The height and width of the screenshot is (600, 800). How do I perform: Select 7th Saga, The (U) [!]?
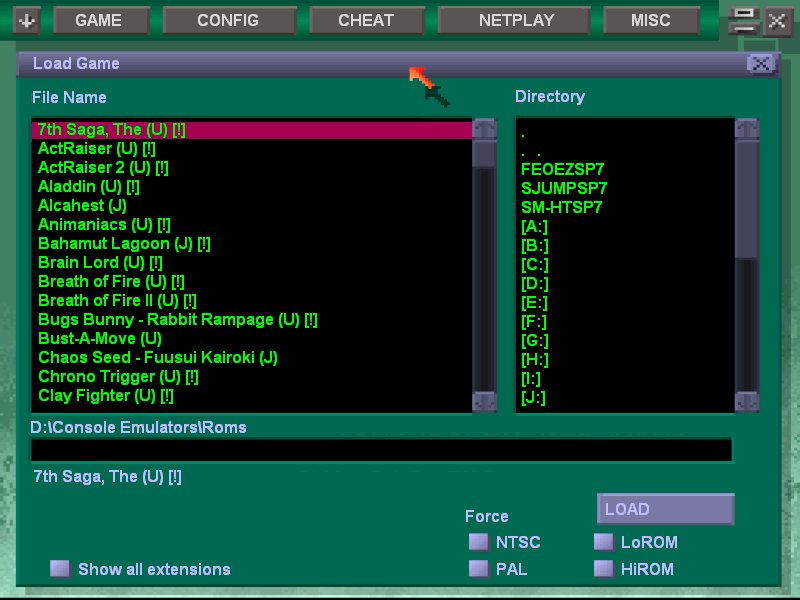[x=252, y=130]
